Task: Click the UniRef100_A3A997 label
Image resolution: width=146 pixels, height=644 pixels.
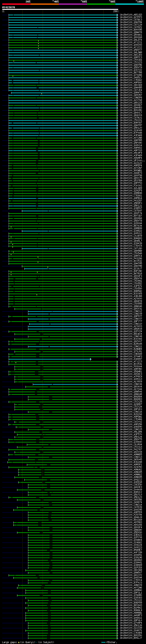Action: coord(131,359)
